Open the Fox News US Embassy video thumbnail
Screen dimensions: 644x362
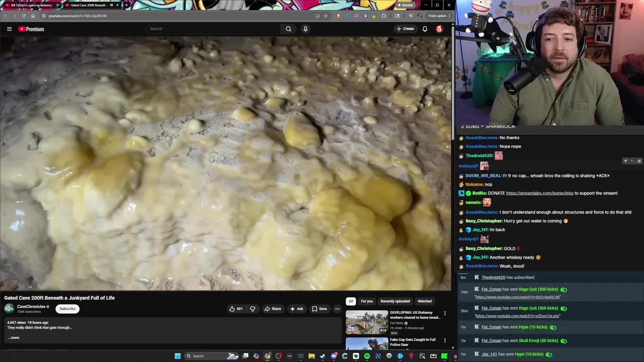[367, 322]
